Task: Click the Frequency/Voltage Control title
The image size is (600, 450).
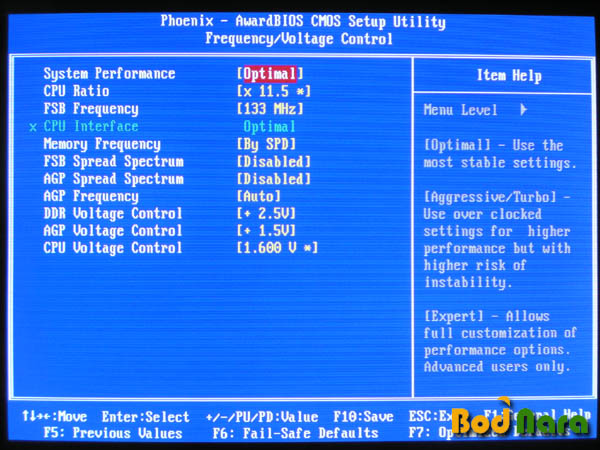Action: [x=299, y=39]
